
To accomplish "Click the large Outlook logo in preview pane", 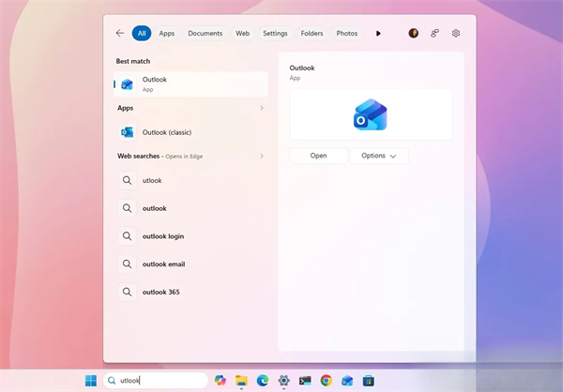I will (x=371, y=114).
